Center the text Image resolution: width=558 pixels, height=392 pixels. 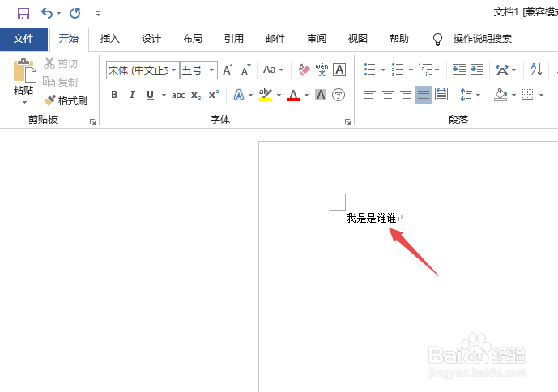click(x=388, y=95)
